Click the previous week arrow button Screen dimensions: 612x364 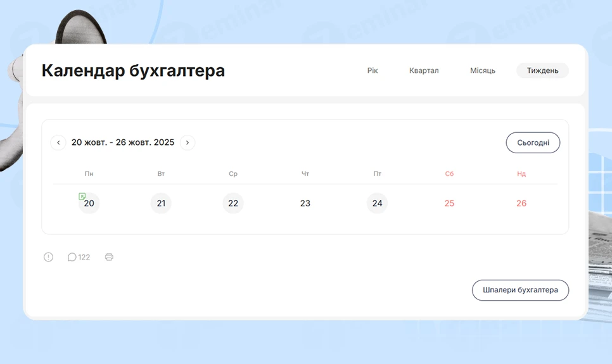pos(58,143)
